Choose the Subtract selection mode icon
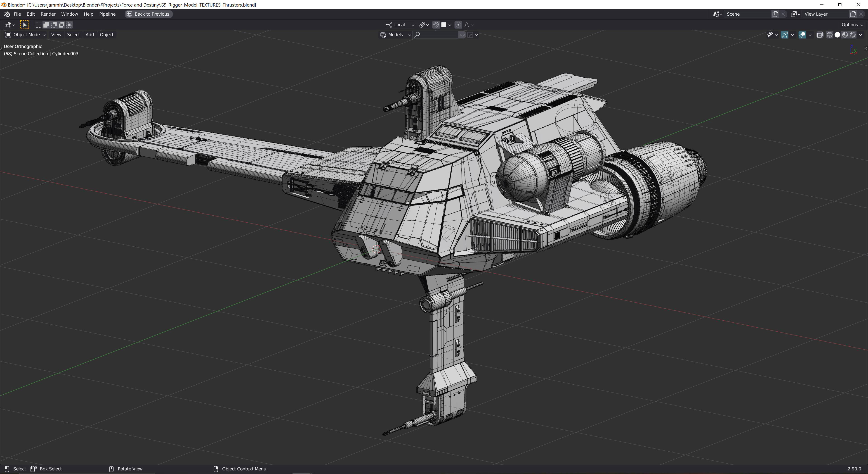The height and width of the screenshot is (474, 868). [54, 25]
